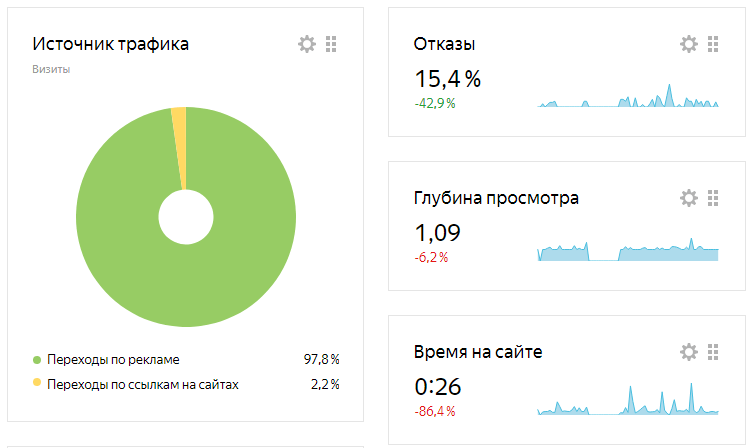Screen dimensions: 752x448
Task: Open settings gear of Отказы widget
Action: point(689,44)
